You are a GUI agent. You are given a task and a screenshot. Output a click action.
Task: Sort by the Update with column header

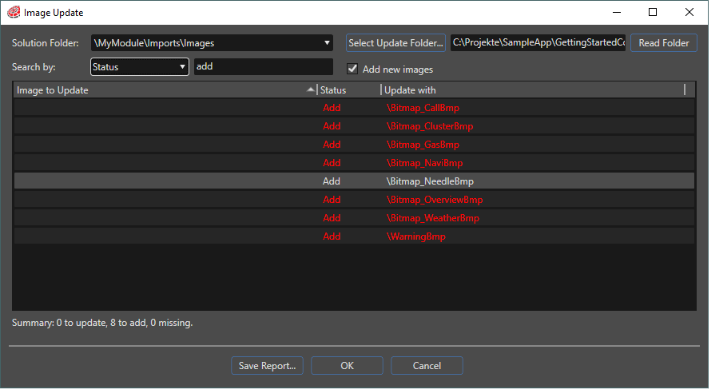(x=533, y=90)
